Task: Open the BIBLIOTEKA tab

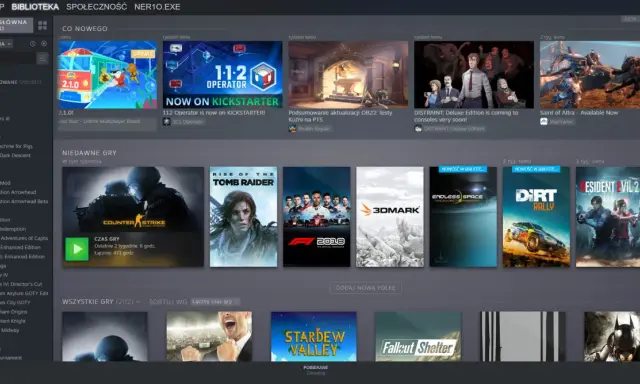Action: 35,7
